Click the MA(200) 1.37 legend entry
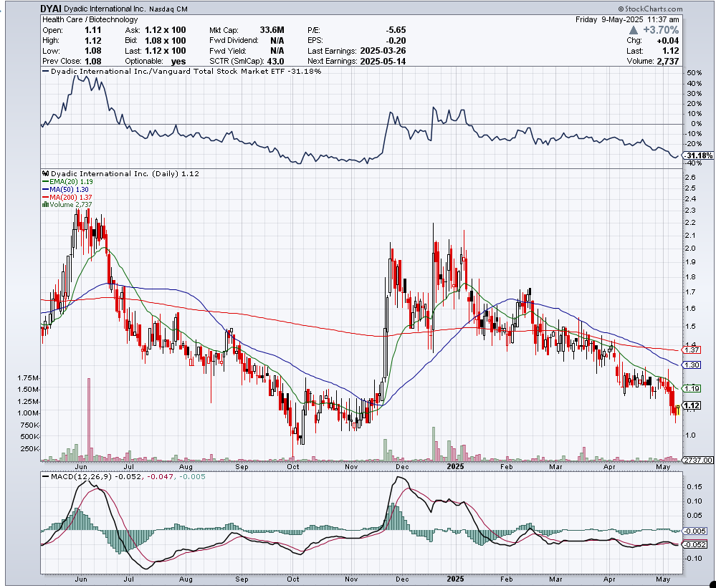This screenshot has height=588, width=716. (x=67, y=197)
